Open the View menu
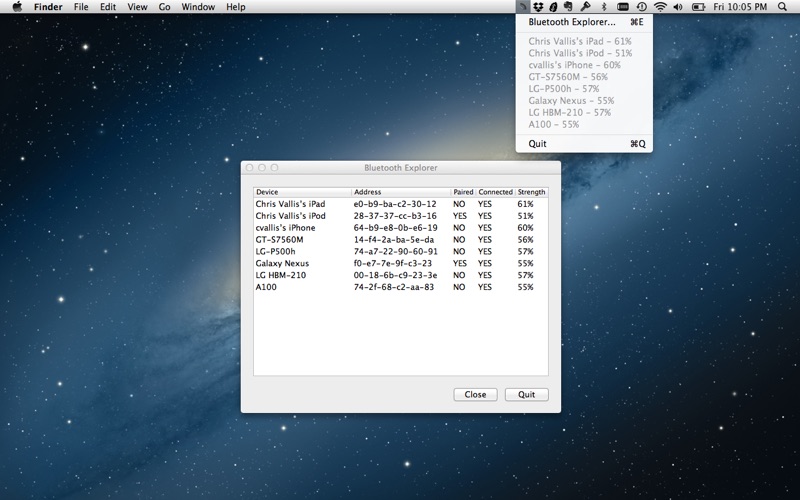Viewport: 800px width, 500px height. click(x=137, y=7)
